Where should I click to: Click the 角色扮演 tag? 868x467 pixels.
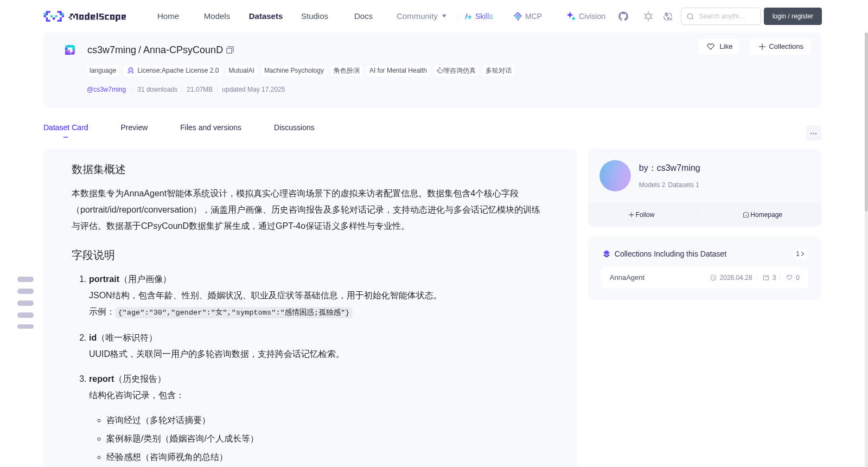pyautogui.click(x=347, y=71)
